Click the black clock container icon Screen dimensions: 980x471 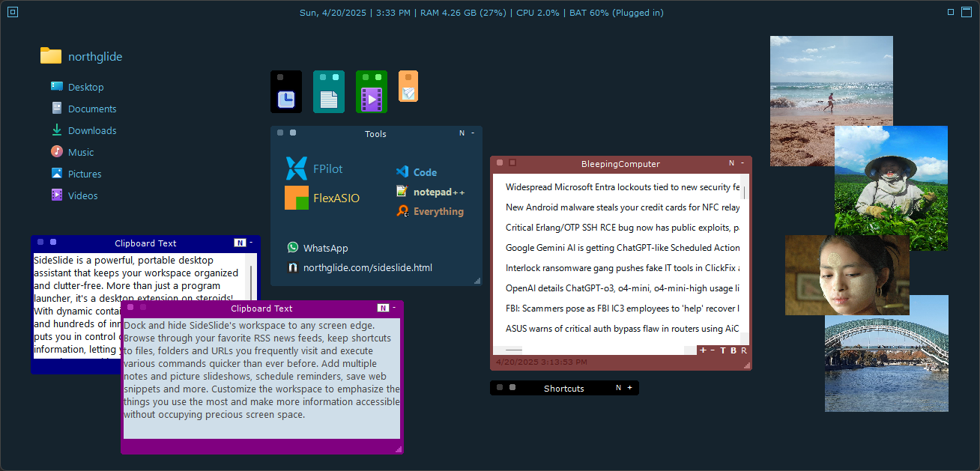(x=286, y=92)
